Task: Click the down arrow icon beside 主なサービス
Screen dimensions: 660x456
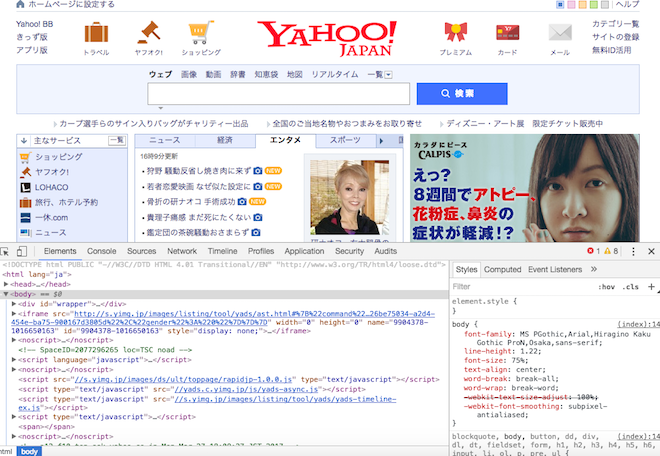Action: click(x=24, y=140)
